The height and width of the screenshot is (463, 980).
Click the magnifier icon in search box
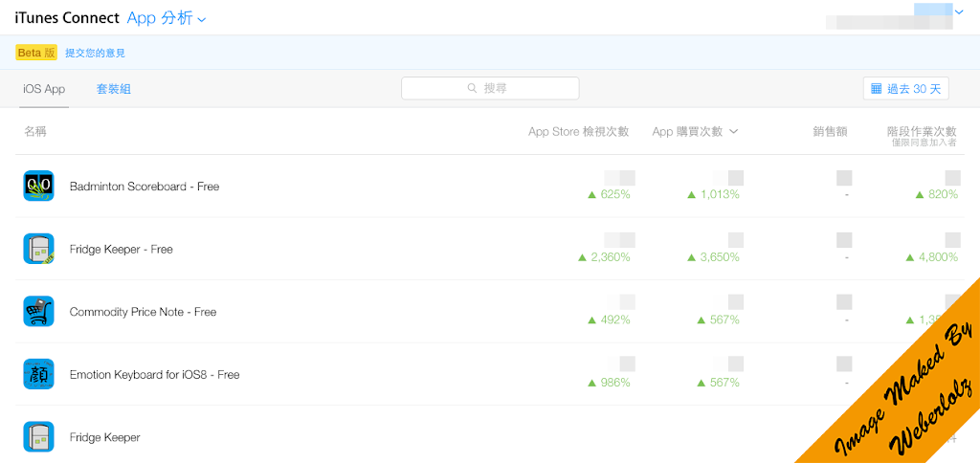pos(472,88)
